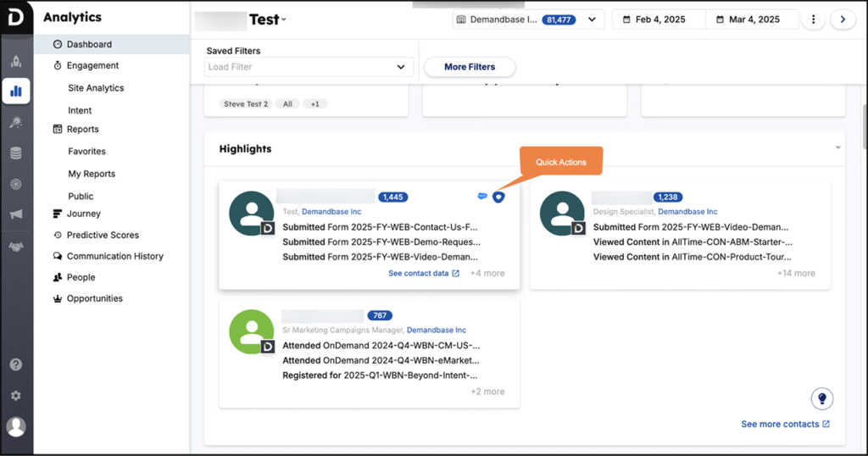Go to Intent under Engagement
The width and height of the screenshot is (868, 456).
[80, 111]
